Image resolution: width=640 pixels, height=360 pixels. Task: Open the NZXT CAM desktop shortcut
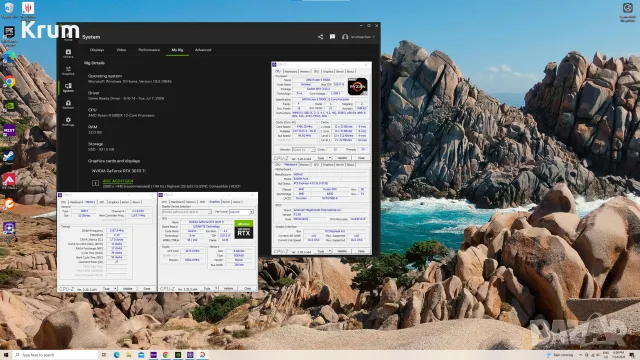(9, 131)
